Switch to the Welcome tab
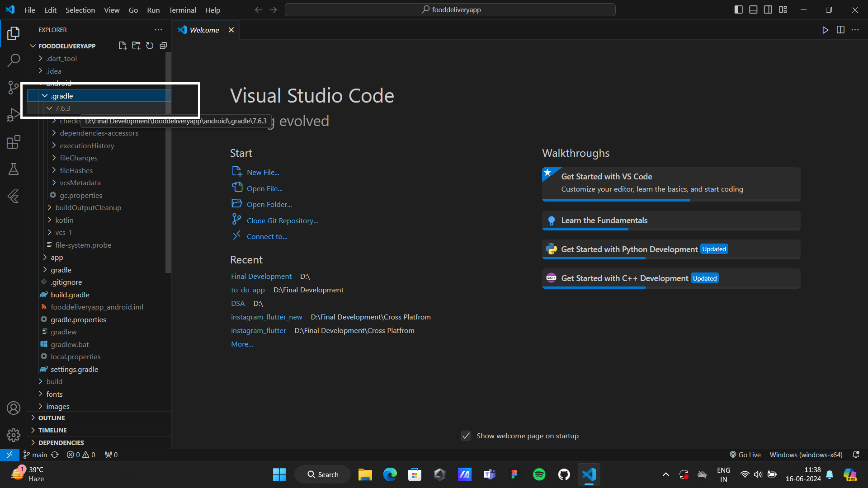Image resolution: width=868 pixels, height=488 pixels. [204, 30]
